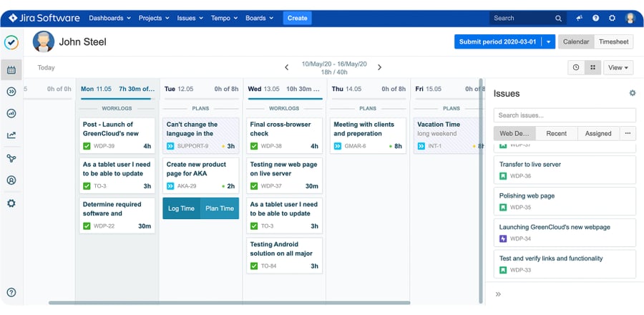
Task: Open the Tempo dropdown menu
Action: (224, 18)
